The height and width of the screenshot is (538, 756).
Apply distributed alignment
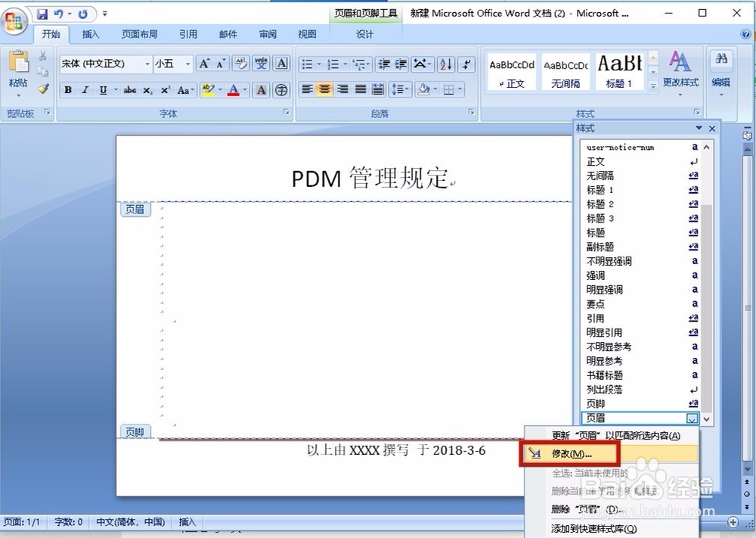[379, 89]
